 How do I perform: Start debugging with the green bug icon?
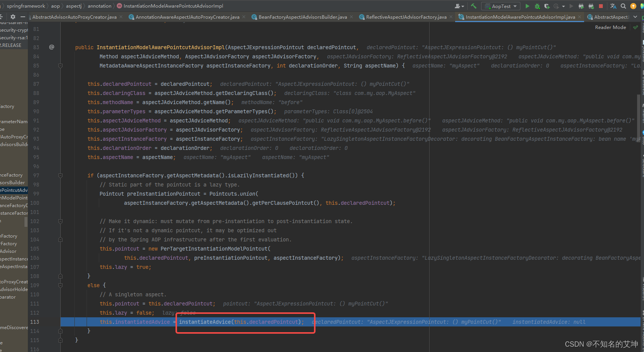click(537, 6)
